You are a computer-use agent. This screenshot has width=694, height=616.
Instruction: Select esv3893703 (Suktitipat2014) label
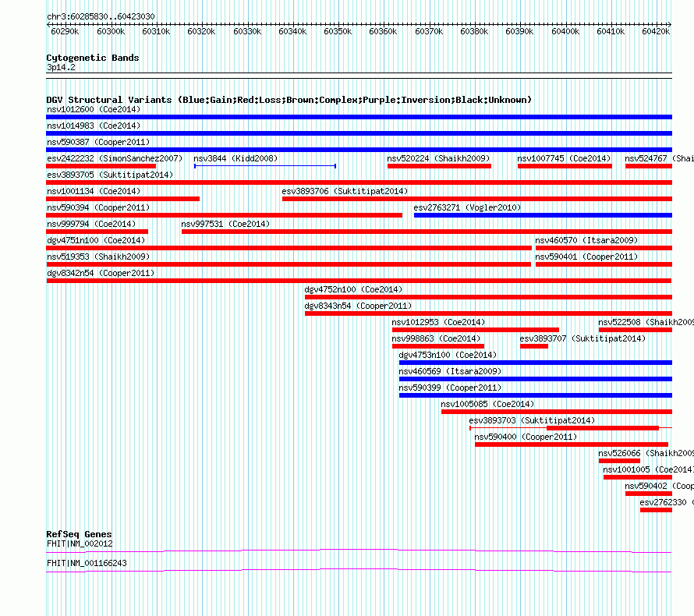click(532, 420)
